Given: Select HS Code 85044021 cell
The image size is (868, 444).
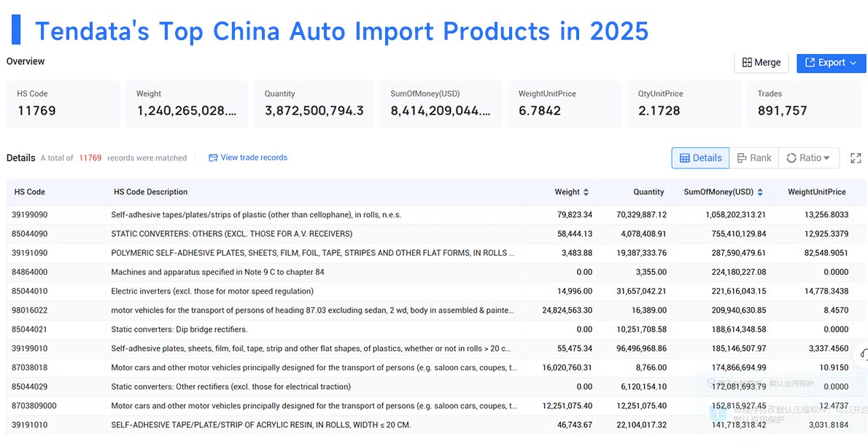Looking at the screenshot, I should pyautogui.click(x=29, y=330).
